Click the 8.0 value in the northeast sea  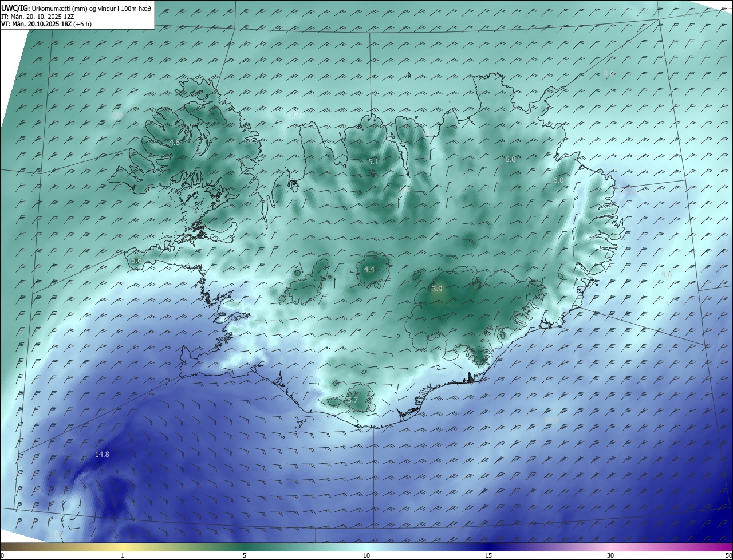pyautogui.click(x=609, y=74)
